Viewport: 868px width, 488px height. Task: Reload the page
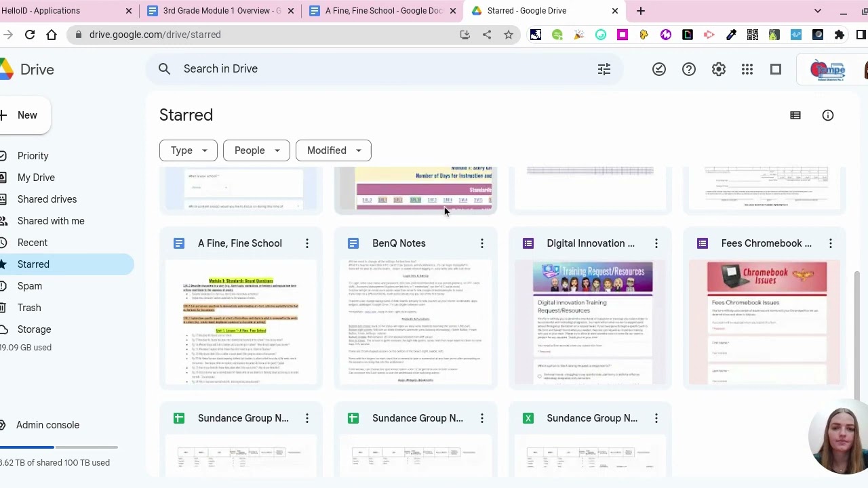[30, 35]
